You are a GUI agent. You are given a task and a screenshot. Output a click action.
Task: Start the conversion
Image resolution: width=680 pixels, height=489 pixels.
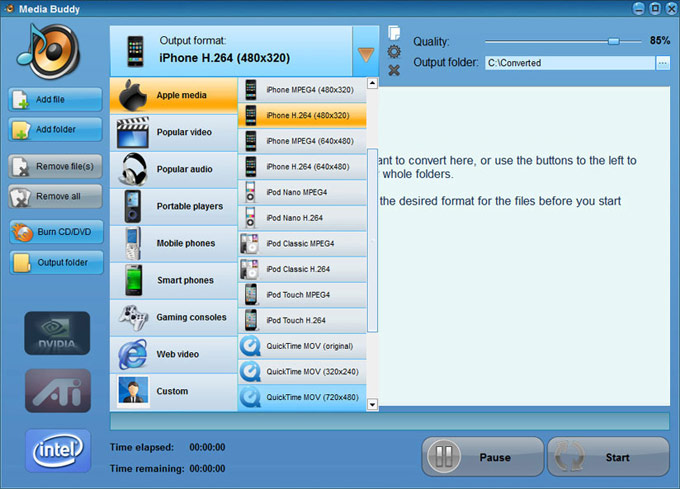coord(608,457)
